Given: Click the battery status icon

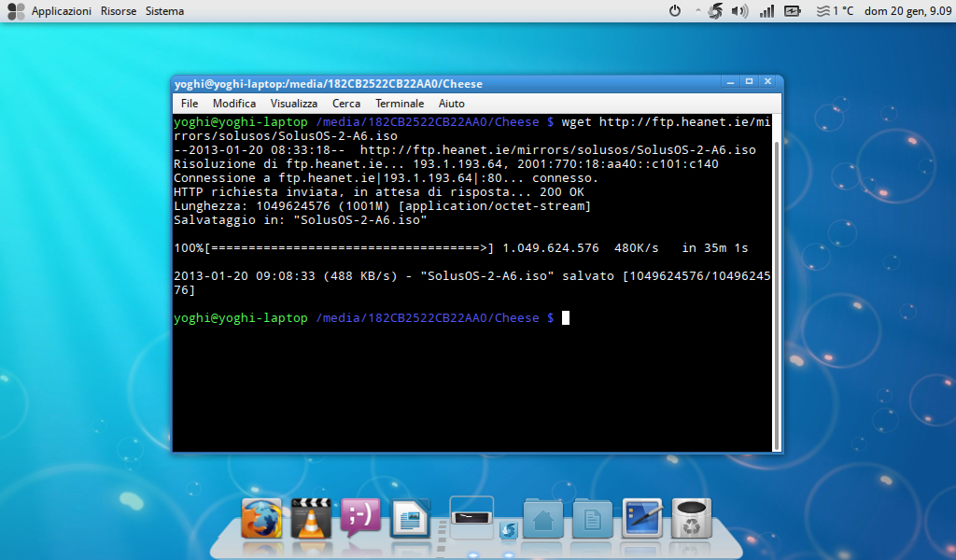Looking at the screenshot, I should click(x=792, y=11).
